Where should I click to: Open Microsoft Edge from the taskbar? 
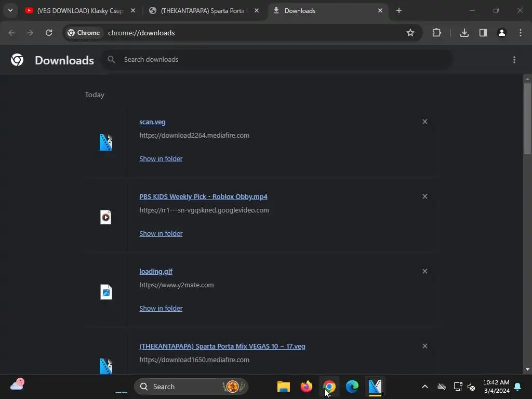tap(352, 387)
